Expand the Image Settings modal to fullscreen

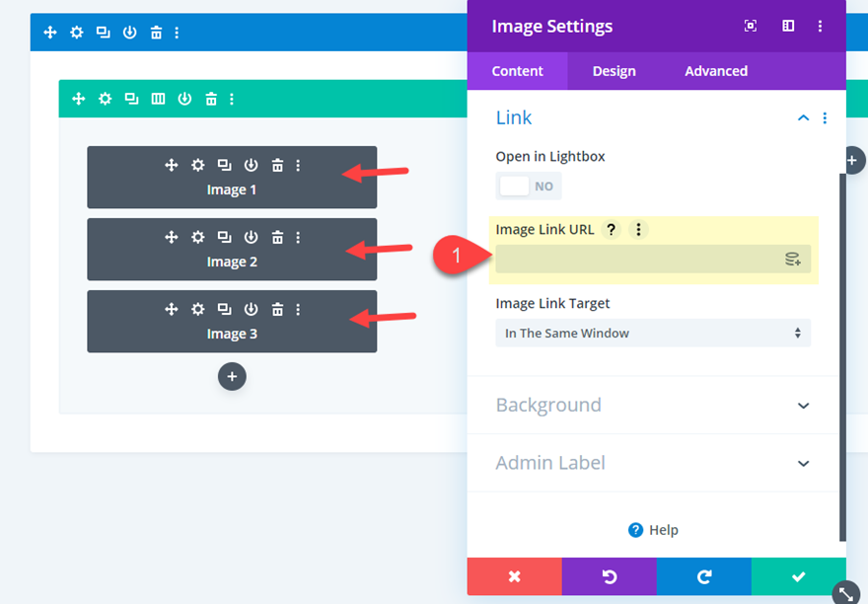pyautogui.click(x=751, y=26)
